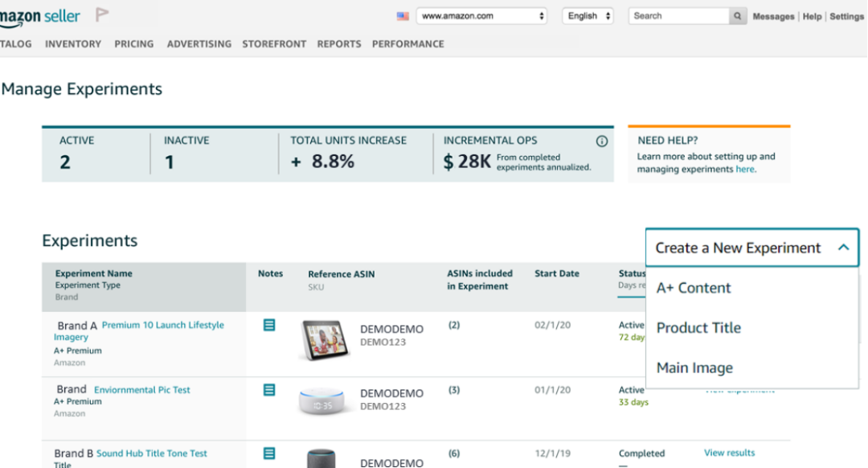Viewport: 868px width, 468px height.
Task: Open the www.amazon.com marketplace dropdown
Action: 481,16
